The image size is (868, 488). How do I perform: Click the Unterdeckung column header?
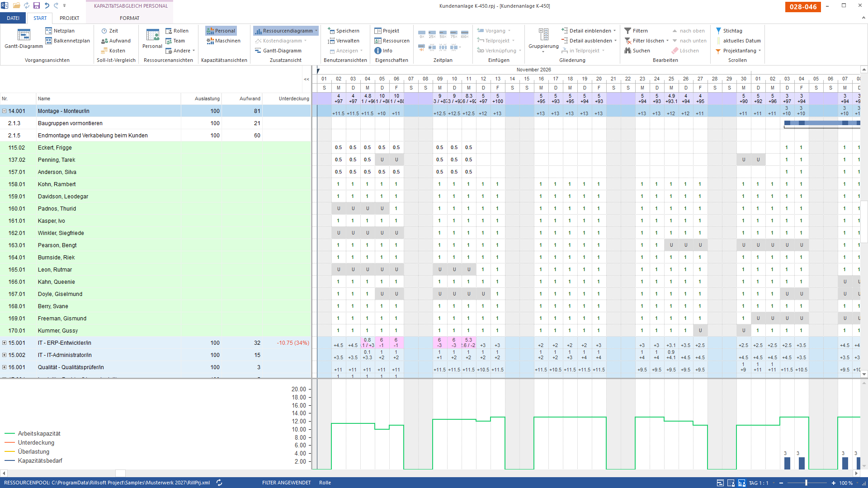(x=287, y=99)
